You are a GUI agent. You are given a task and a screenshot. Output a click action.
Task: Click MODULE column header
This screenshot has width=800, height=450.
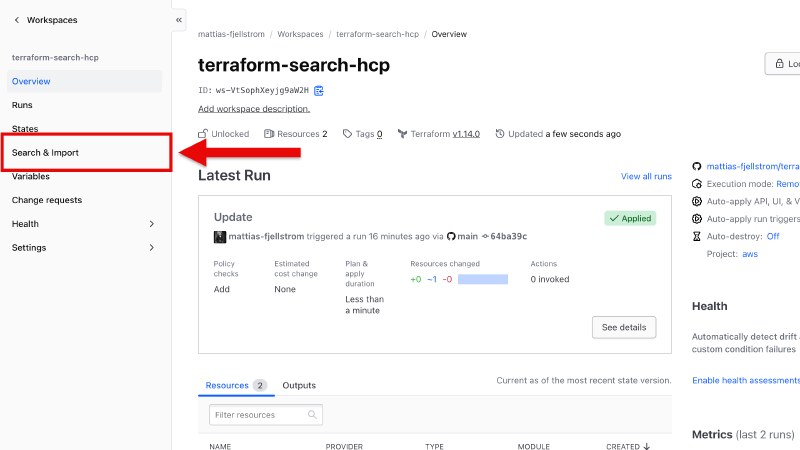pyautogui.click(x=534, y=446)
